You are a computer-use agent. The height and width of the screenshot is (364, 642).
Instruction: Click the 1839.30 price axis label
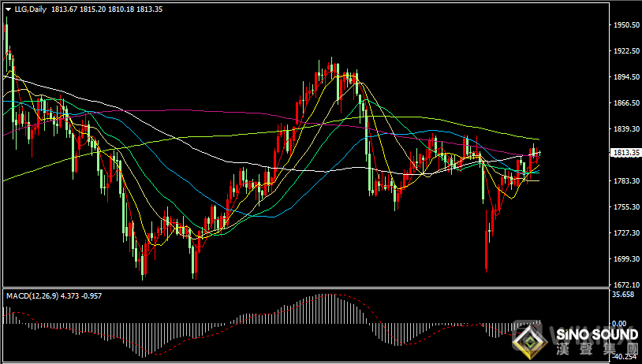625,129
